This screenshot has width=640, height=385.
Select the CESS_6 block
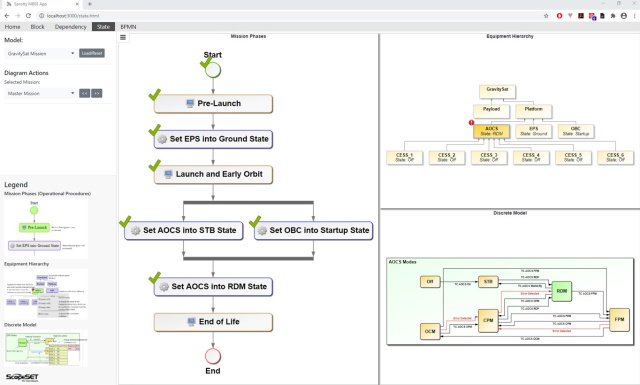click(616, 158)
